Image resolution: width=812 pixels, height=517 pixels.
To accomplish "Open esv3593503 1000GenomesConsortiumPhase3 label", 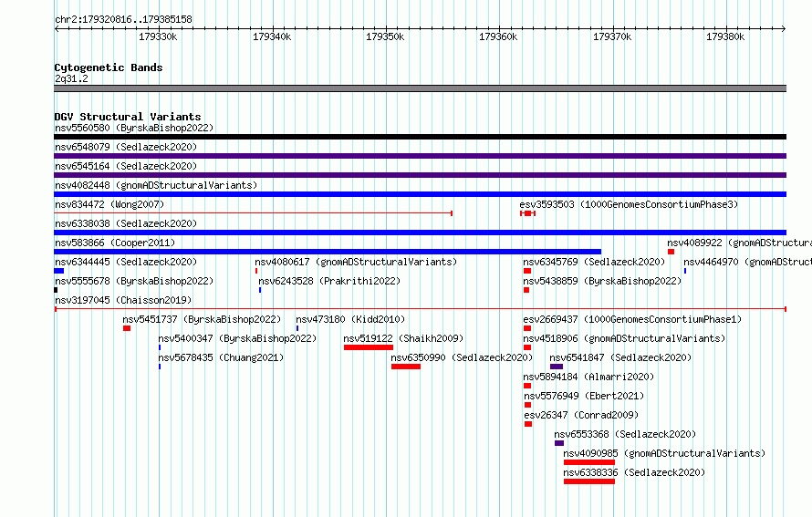I will coord(629,204).
